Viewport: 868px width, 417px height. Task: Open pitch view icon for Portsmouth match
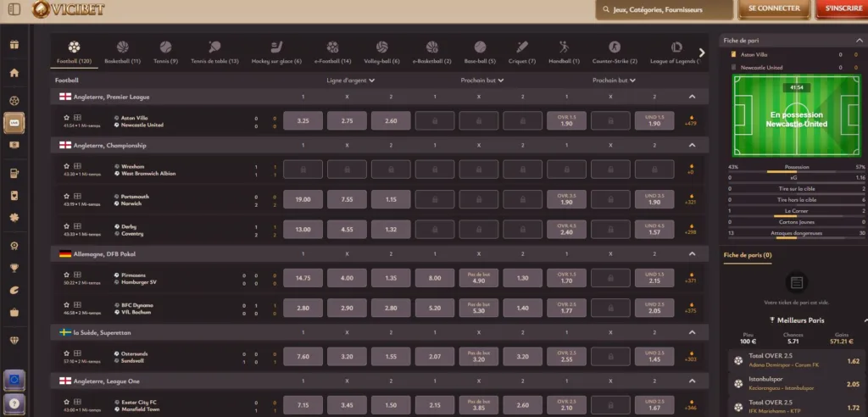(x=77, y=196)
